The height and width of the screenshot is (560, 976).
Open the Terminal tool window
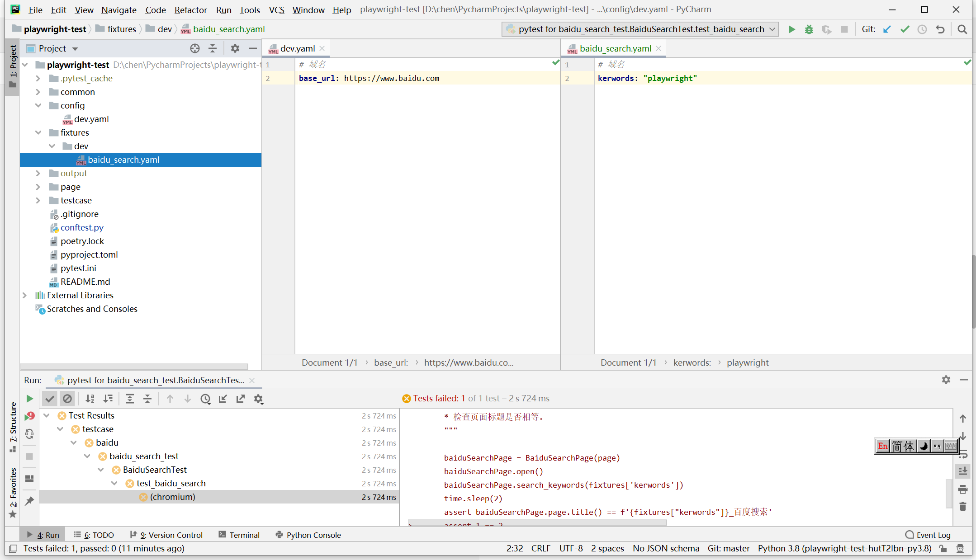coord(239,535)
